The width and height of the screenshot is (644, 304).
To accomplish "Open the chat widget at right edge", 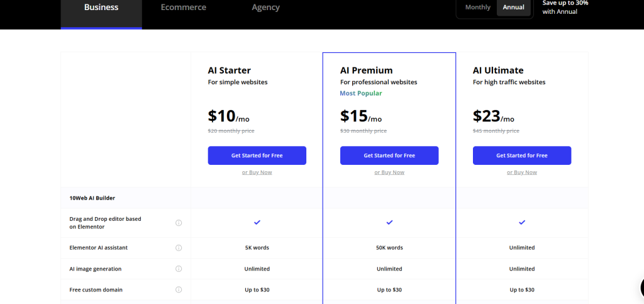I will click(642, 288).
